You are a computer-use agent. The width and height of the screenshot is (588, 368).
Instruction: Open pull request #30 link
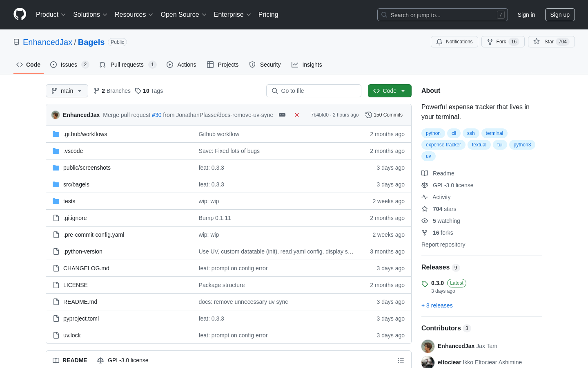[x=157, y=115]
